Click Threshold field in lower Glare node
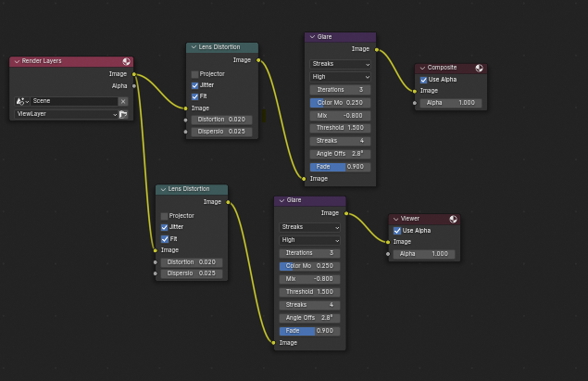The height and width of the screenshot is (381, 588). (x=310, y=292)
